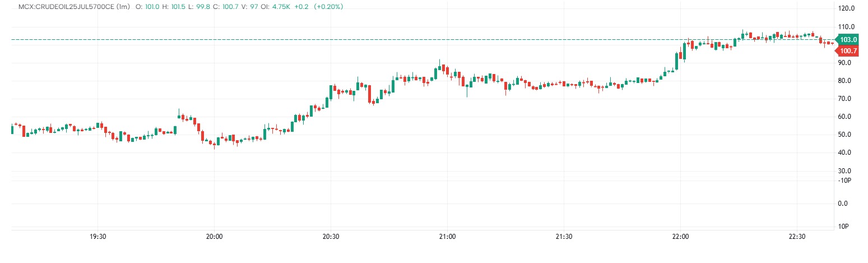Click the 22:30 time axis label

(x=796, y=237)
